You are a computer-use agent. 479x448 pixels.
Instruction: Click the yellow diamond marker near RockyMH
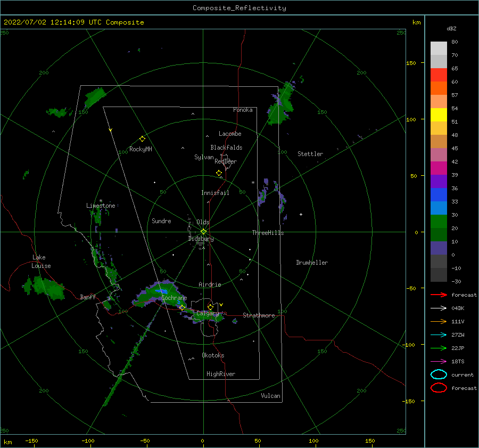click(x=142, y=139)
